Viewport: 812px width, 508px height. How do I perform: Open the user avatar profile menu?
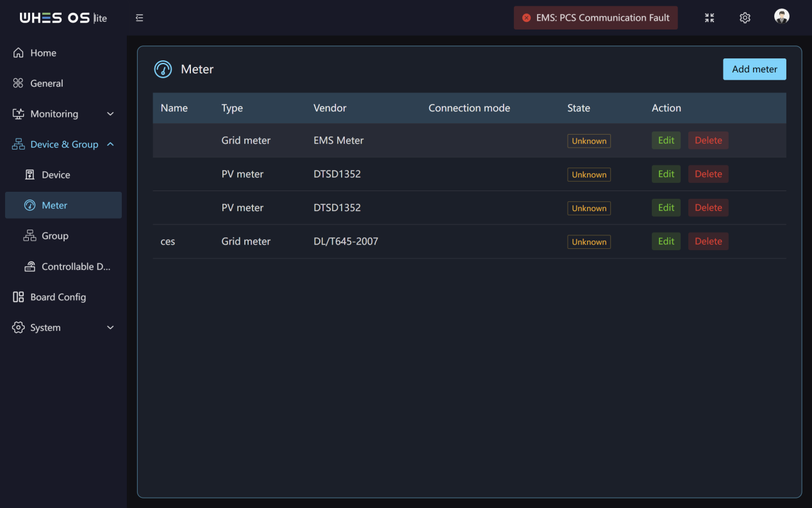(781, 17)
